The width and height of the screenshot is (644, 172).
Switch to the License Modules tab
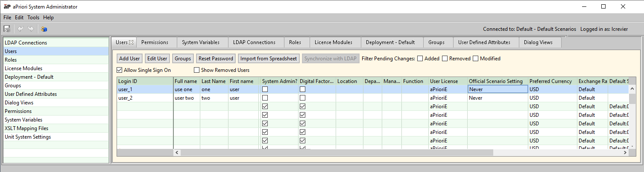[335, 42]
